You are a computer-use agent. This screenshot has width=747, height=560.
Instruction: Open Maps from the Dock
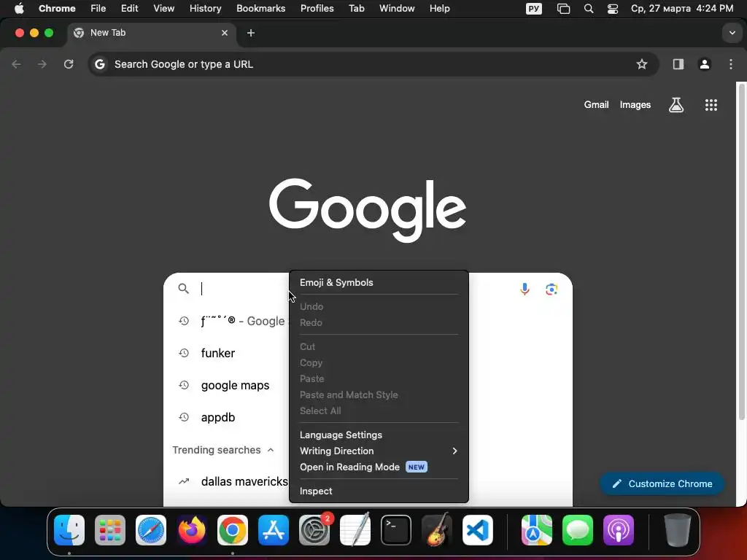pos(536,530)
